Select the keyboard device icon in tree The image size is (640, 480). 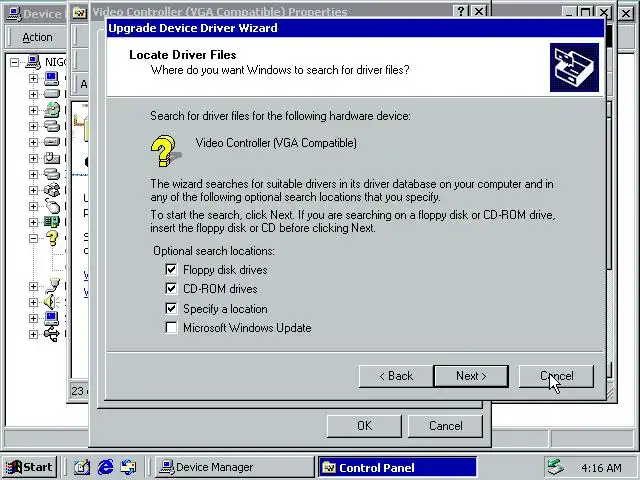click(x=52, y=158)
